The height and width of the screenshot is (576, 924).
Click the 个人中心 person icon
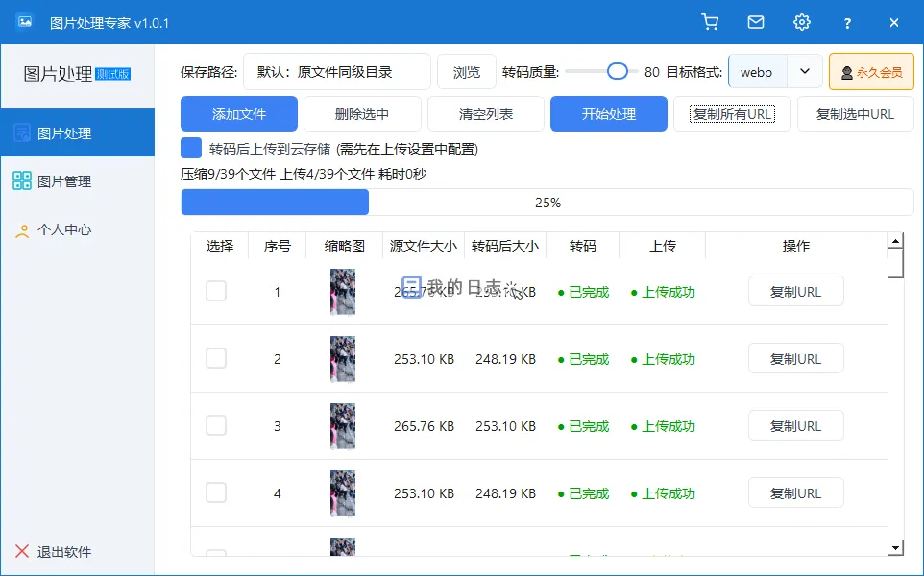coord(22,230)
